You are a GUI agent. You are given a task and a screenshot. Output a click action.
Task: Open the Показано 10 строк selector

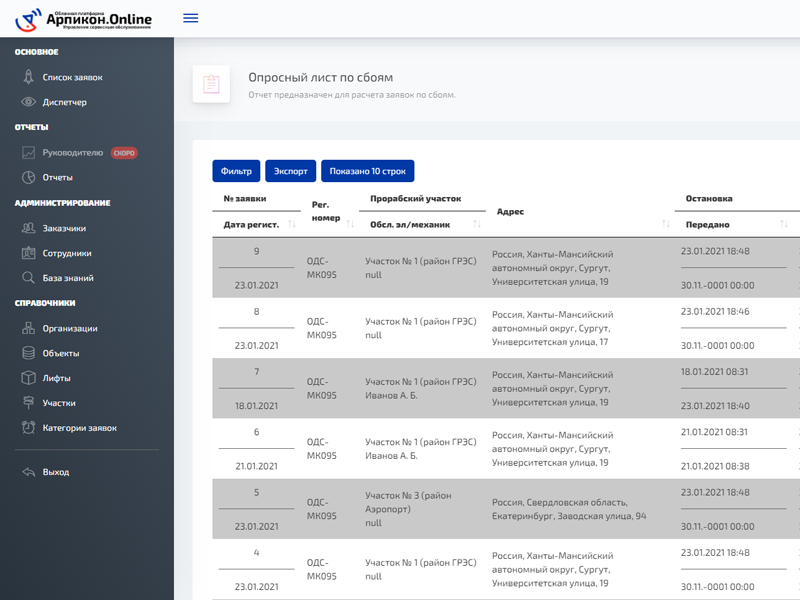pos(368,171)
